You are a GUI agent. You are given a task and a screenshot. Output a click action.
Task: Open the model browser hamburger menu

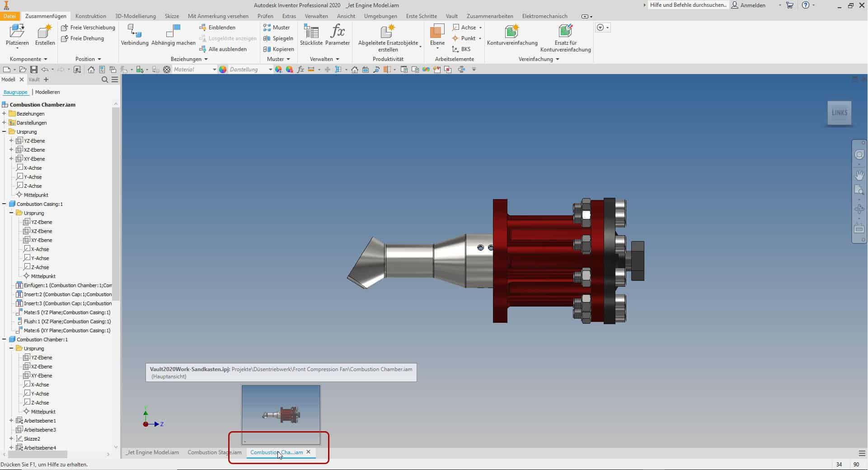click(x=115, y=79)
